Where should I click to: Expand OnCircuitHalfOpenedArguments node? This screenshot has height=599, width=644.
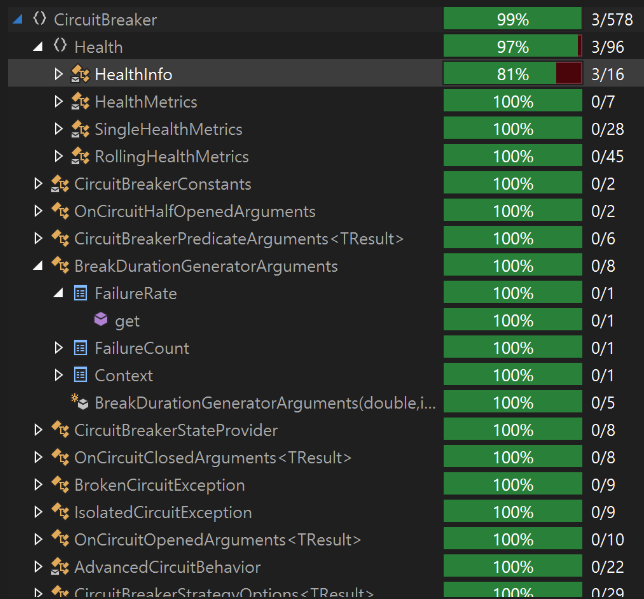(x=38, y=211)
